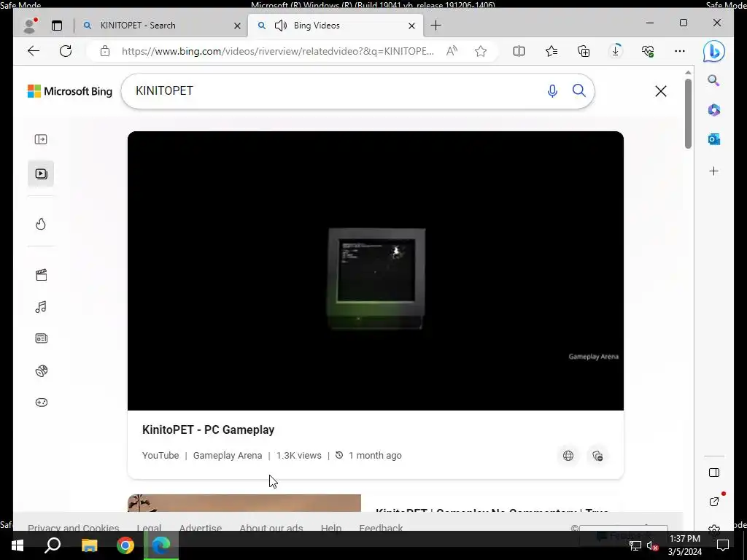View video page with globe icon

568,456
